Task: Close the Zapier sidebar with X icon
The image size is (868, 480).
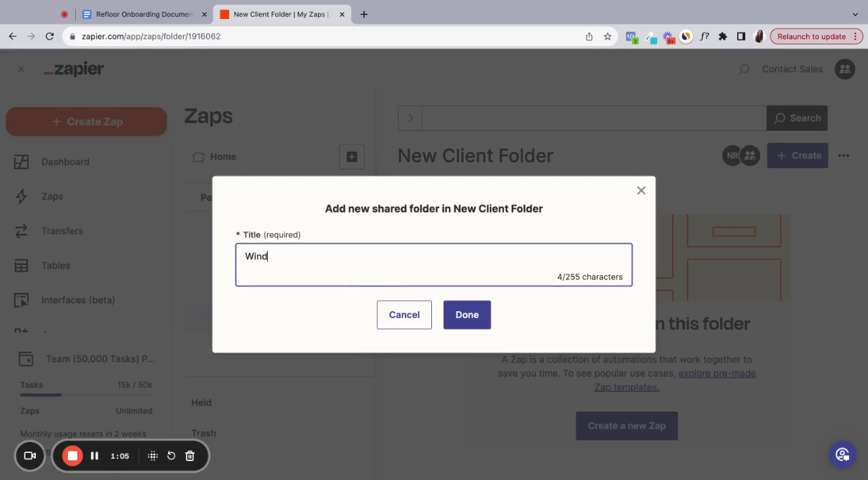Action: [x=21, y=69]
